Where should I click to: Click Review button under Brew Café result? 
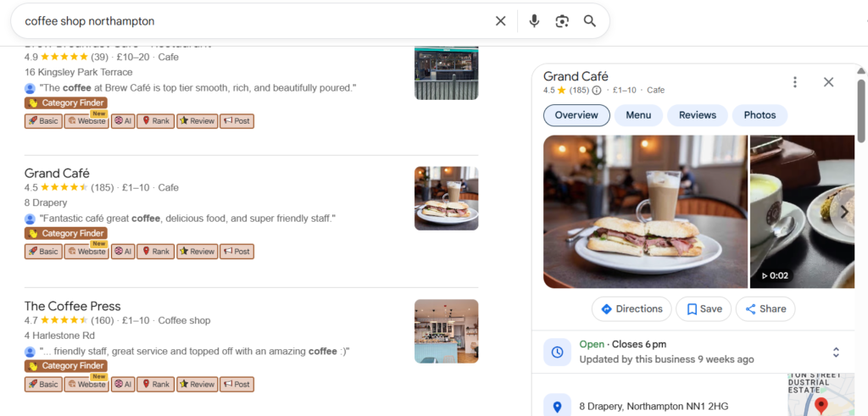(x=197, y=120)
